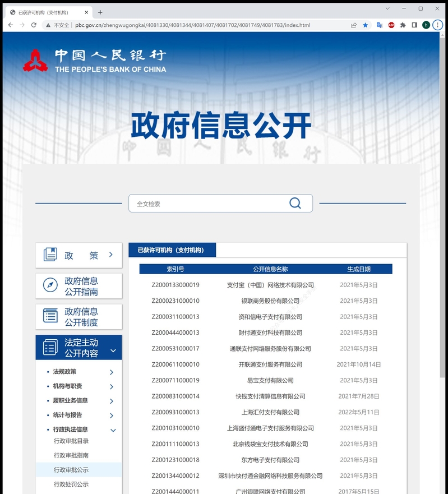This screenshot has width=448, height=494.
Task: Expand the 机构与职责 arrow
Action: click(x=112, y=386)
